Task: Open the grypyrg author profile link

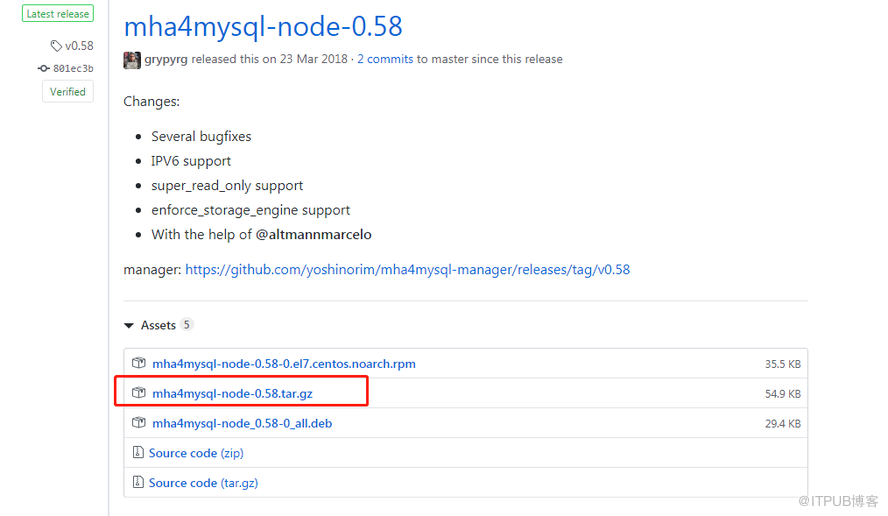Action: (166, 59)
